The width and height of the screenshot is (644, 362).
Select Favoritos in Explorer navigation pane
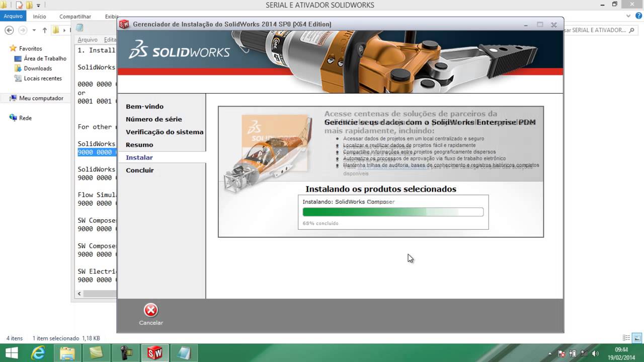coord(30,49)
